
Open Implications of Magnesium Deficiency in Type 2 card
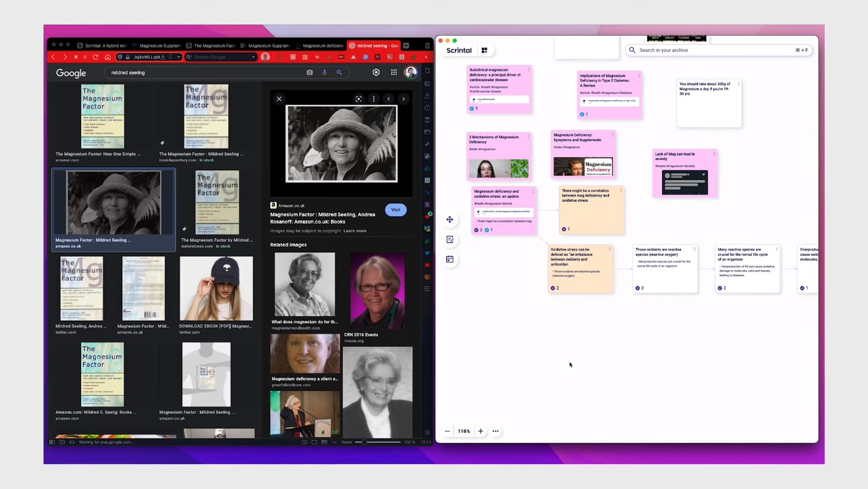[609, 95]
